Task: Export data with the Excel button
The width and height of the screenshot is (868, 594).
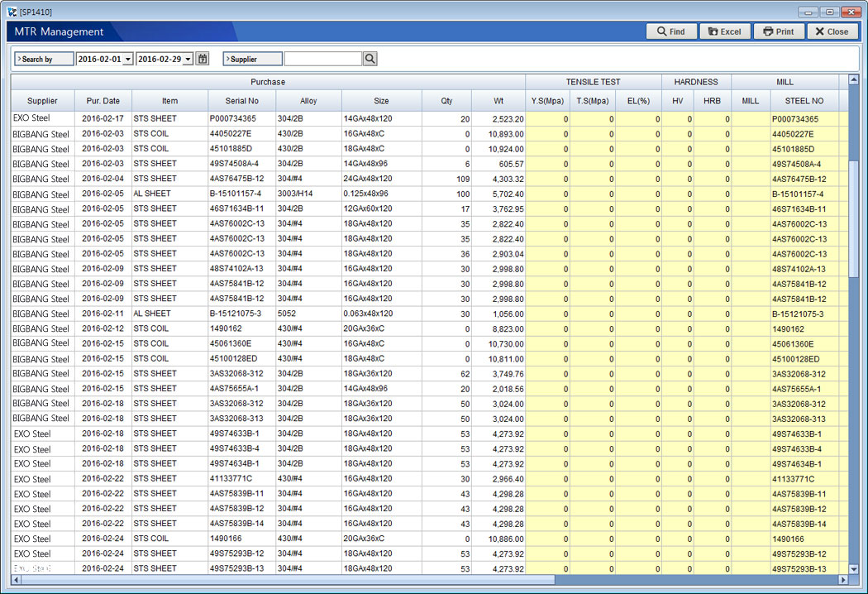Action: pos(725,31)
